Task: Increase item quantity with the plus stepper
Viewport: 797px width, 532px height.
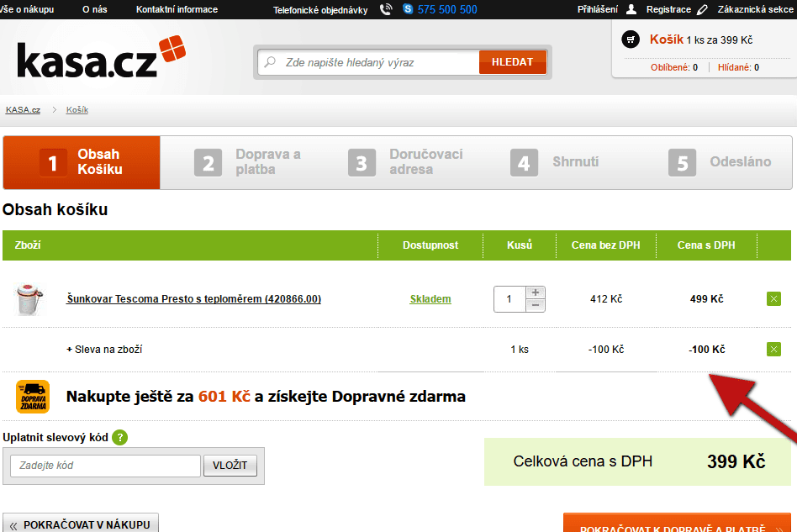Action: (x=535, y=292)
